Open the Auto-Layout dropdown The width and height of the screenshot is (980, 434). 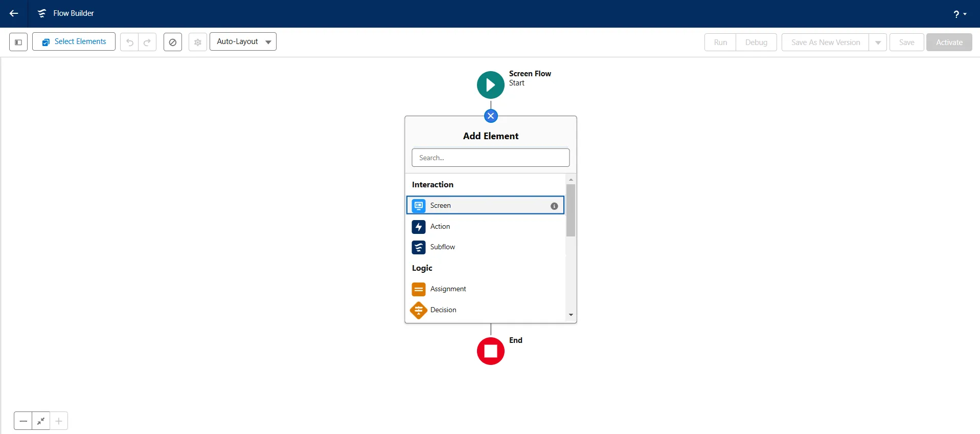pyautogui.click(x=243, y=42)
